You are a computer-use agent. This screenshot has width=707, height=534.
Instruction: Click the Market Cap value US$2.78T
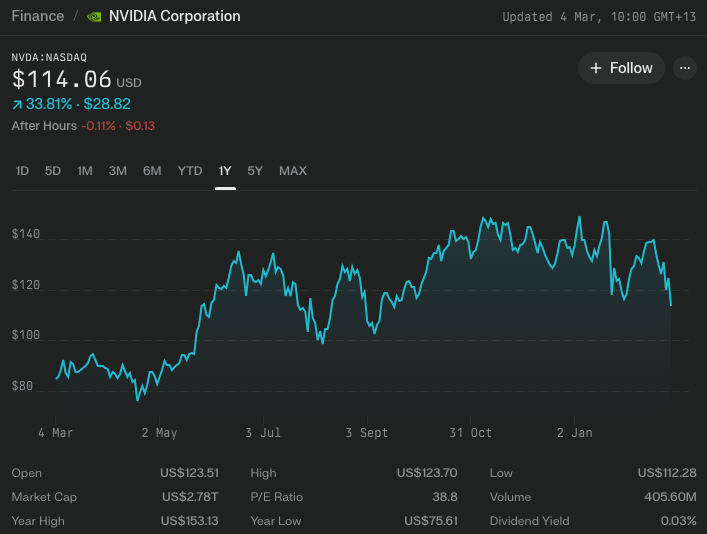[x=190, y=497]
